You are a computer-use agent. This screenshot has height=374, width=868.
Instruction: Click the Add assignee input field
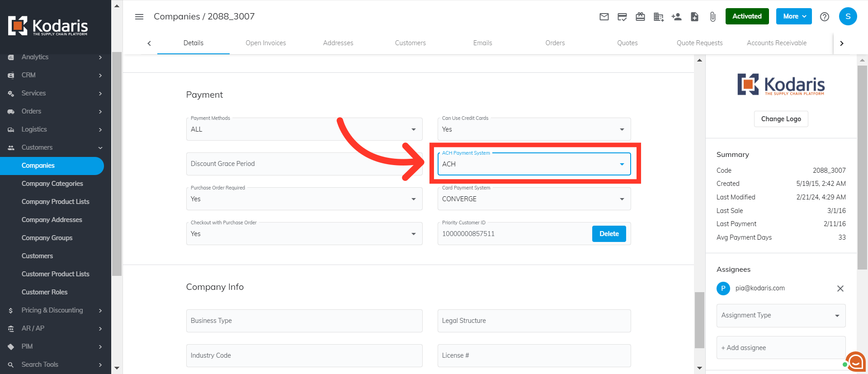(781, 348)
